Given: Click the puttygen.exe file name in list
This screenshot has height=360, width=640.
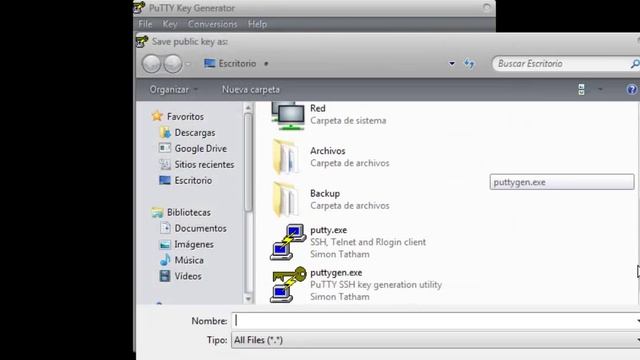Looking at the screenshot, I should click(336, 273).
